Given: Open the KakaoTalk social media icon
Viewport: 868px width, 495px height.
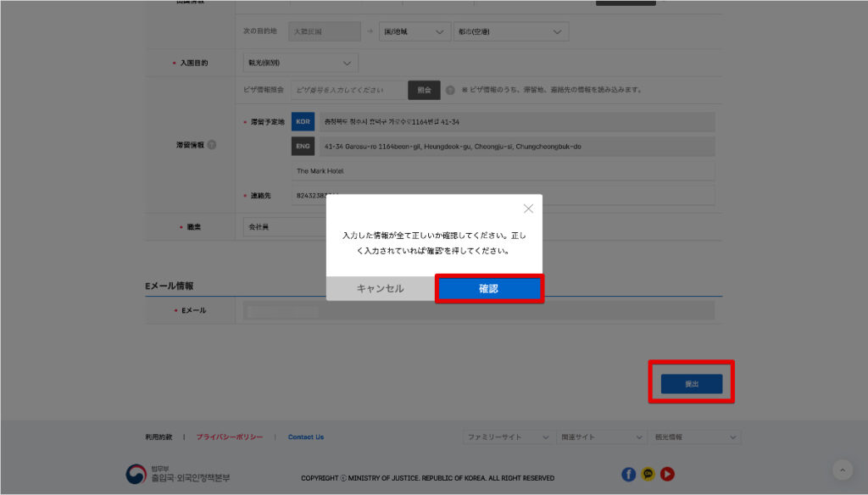Looking at the screenshot, I should tap(648, 476).
